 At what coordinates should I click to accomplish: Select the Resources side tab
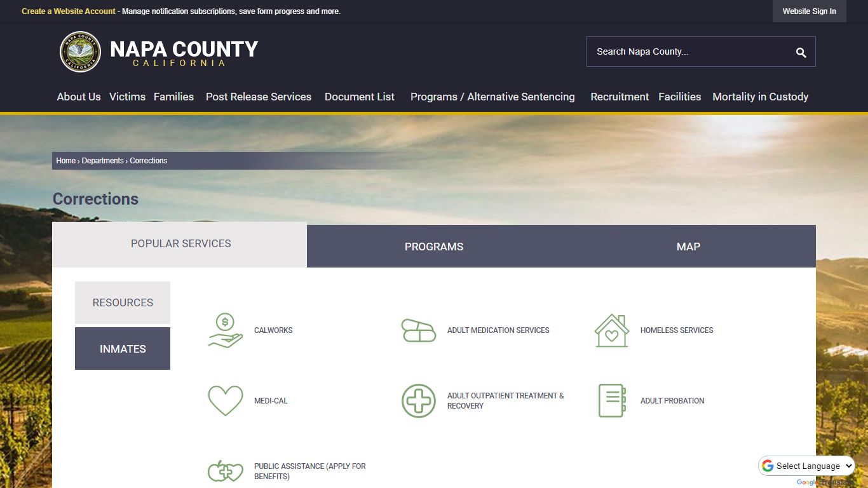click(123, 302)
